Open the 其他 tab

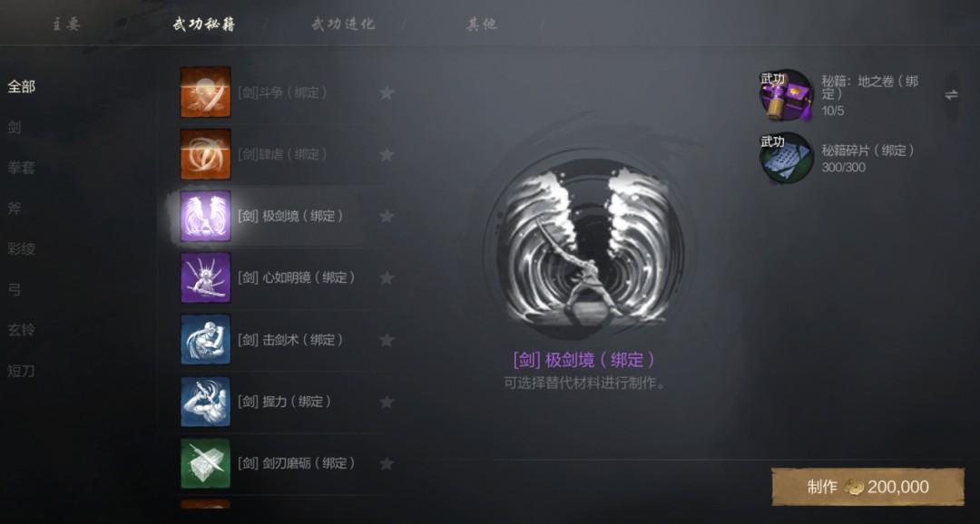click(482, 24)
